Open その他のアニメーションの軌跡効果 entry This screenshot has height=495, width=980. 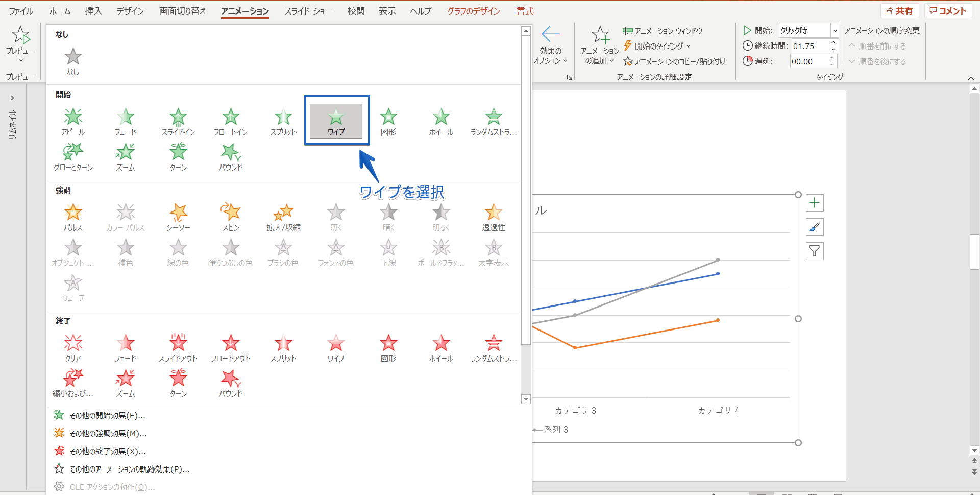[288, 469]
